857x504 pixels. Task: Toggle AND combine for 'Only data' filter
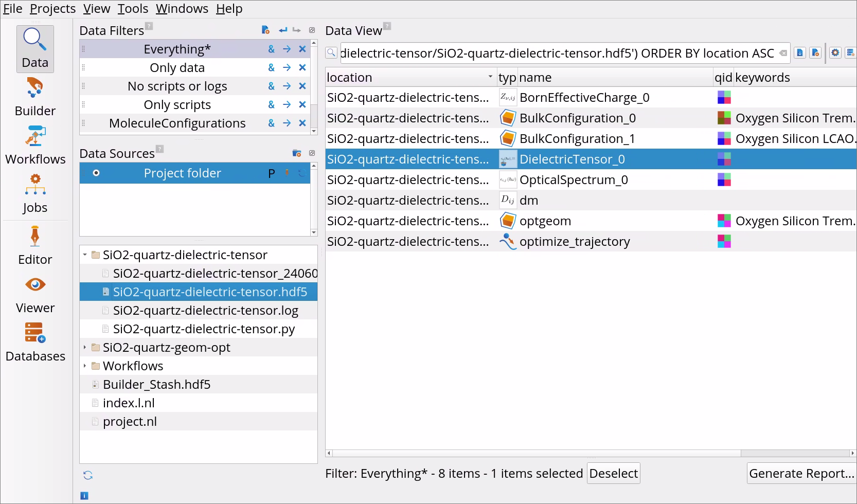pos(271,67)
